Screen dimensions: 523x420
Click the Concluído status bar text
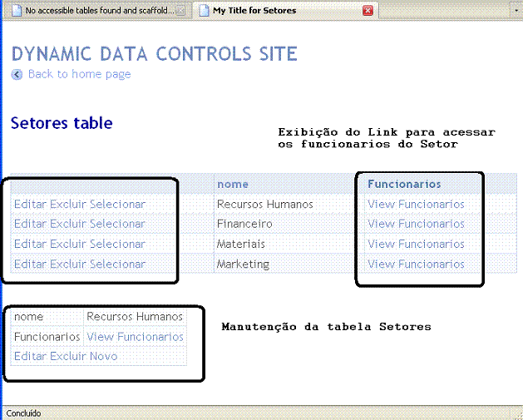tap(23, 413)
